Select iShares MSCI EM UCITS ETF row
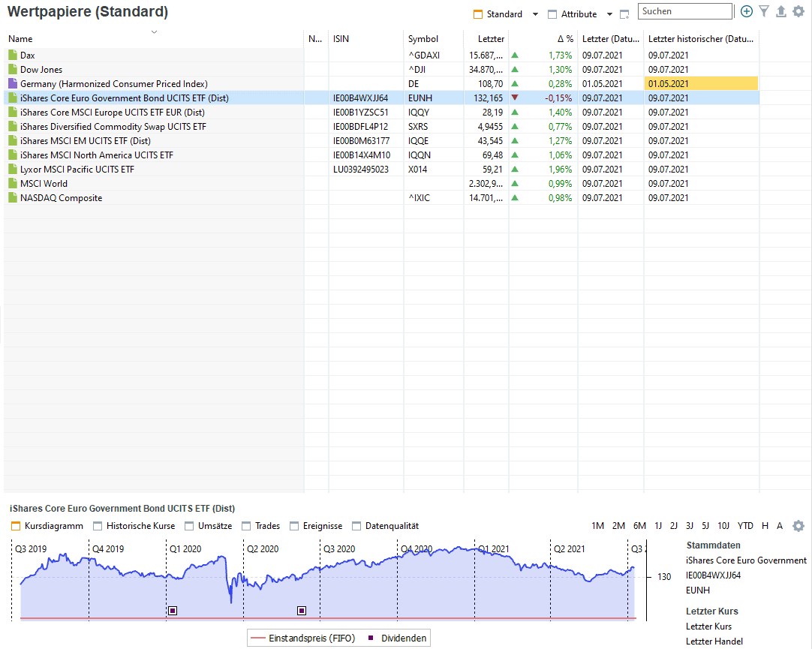Screen dimensions: 812x649 tap(381, 141)
